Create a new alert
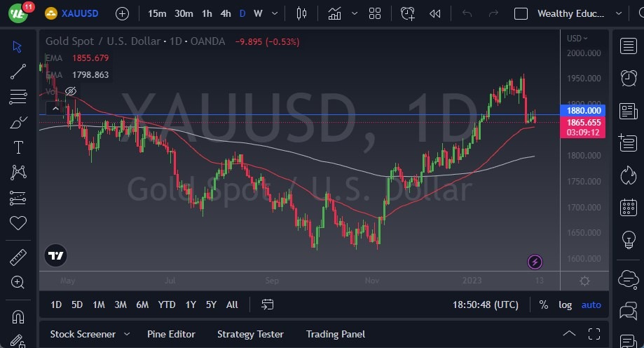 point(407,13)
